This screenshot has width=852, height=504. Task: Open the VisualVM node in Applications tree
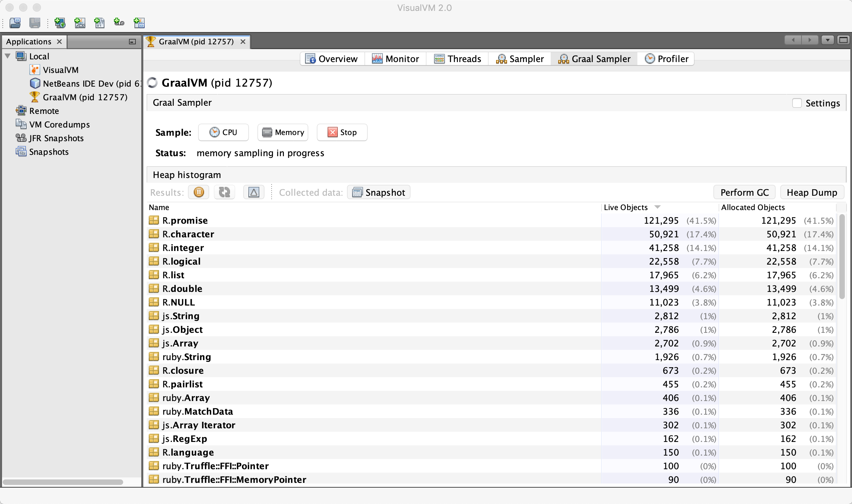[x=60, y=70]
